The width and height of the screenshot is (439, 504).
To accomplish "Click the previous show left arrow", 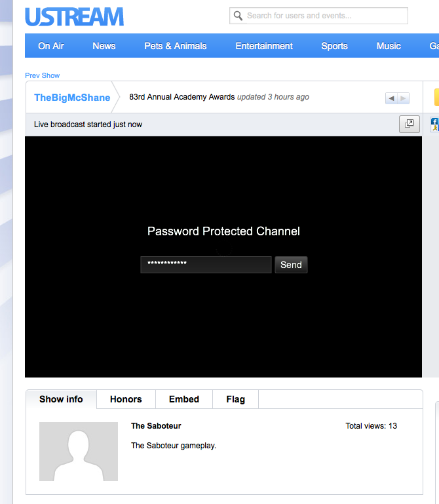I will tap(391, 98).
